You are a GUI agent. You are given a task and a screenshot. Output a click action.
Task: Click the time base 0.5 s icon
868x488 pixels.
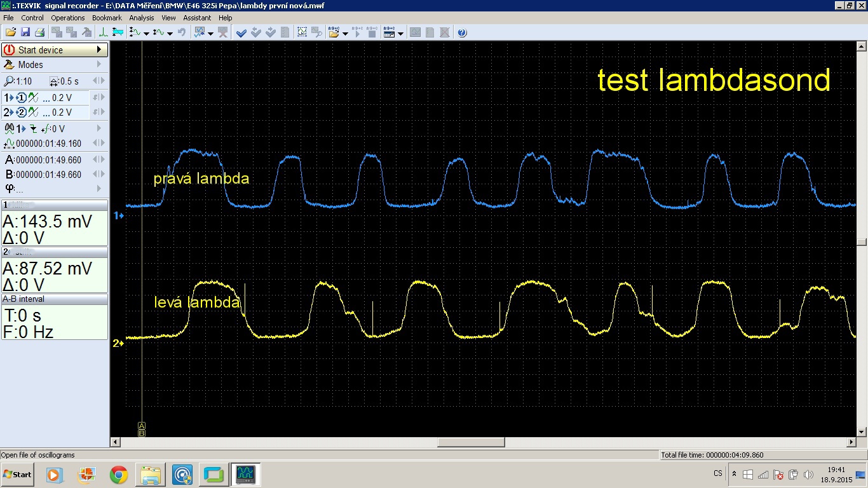coord(54,81)
